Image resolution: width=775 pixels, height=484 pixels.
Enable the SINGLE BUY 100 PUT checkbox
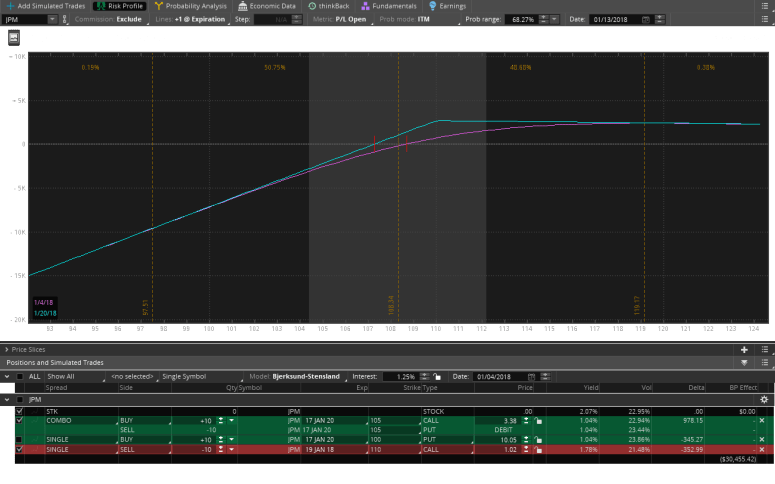pyautogui.click(x=19, y=439)
